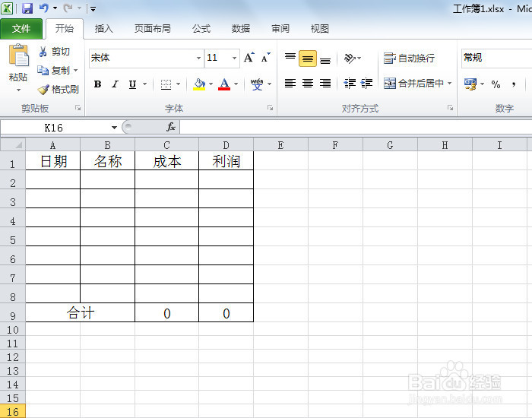Click the Copy (复制) icon
The image size is (532, 418).
(43, 70)
